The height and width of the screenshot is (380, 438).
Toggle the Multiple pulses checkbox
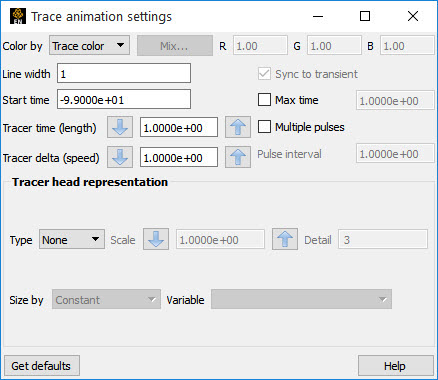click(264, 127)
